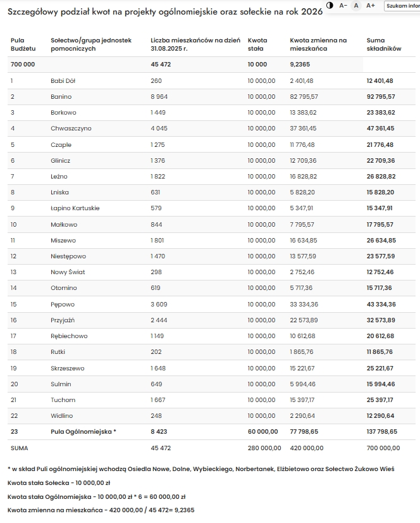Click the 'Tuchom' row name
Image resolution: width=420 pixels, height=523 pixels.
pos(63,400)
